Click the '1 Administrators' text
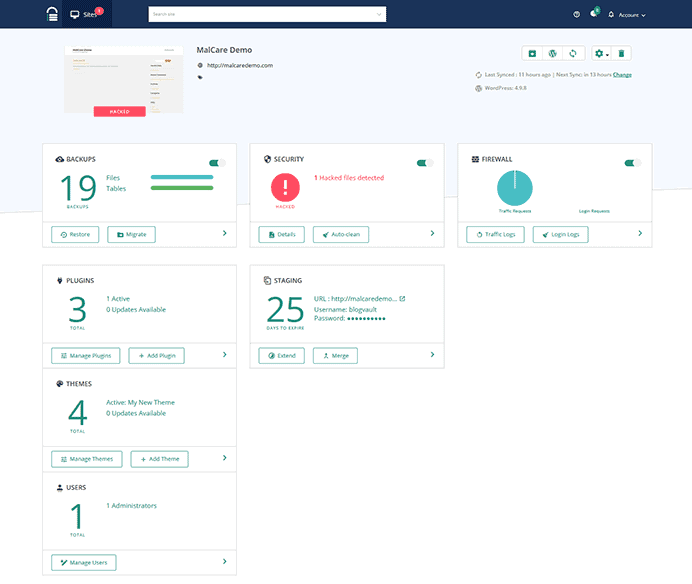692x584 pixels. 132,506
